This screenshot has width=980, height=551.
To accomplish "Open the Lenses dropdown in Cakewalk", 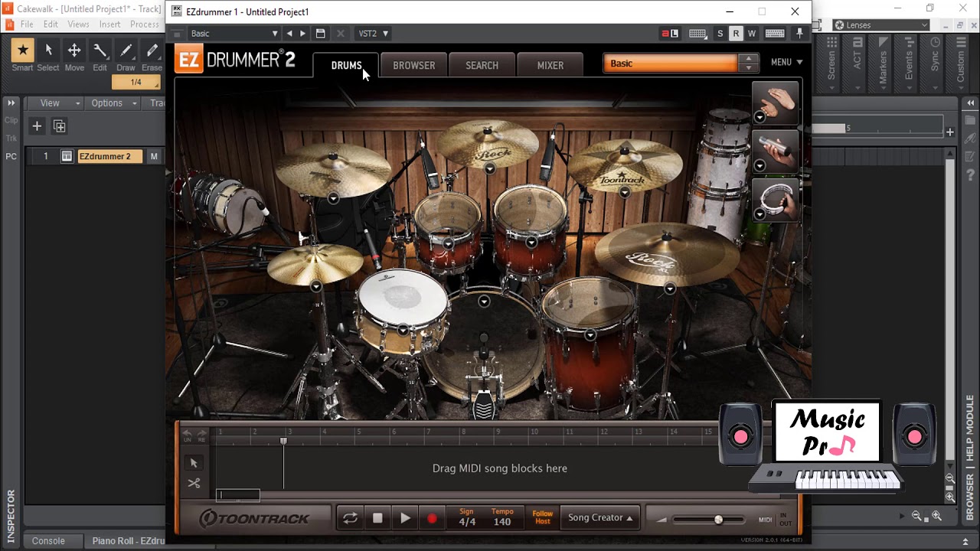I will (881, 25).
